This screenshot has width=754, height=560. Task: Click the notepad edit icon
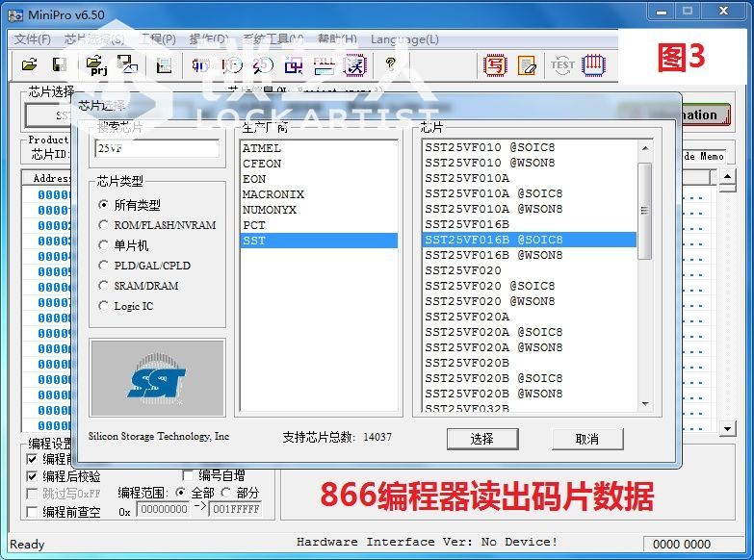tap(527, 65)
